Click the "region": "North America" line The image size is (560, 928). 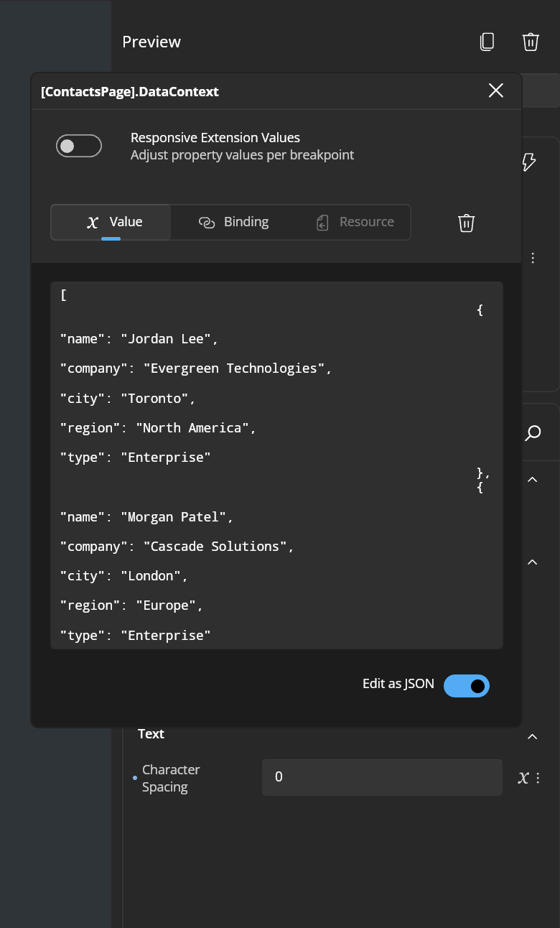tap(158, 427)
